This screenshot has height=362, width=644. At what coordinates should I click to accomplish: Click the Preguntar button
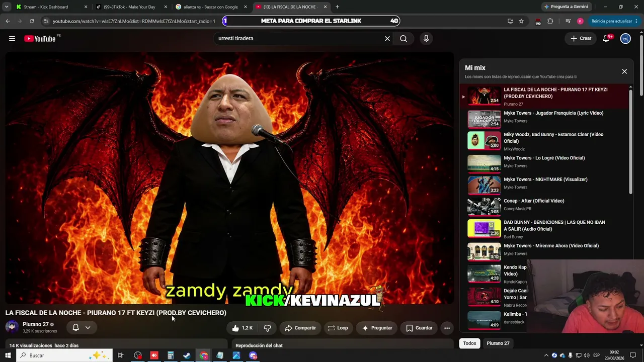pos(377,328)
